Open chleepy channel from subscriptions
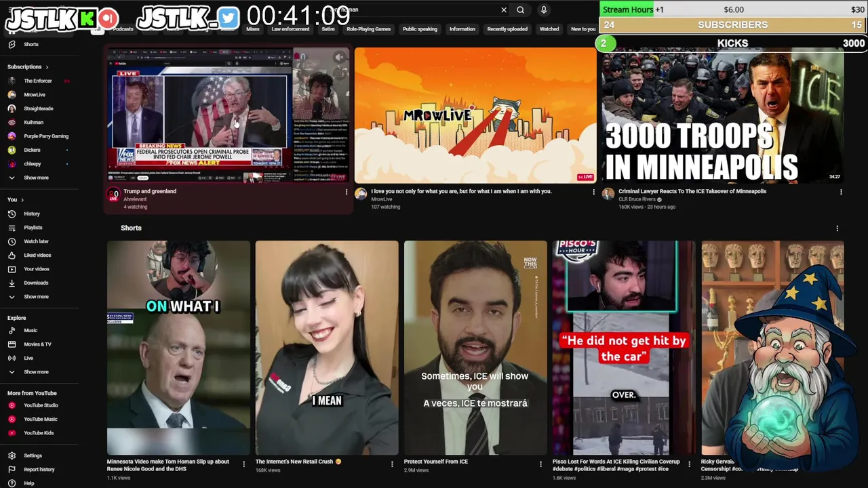This screenshot has width=868, height=488. pos(32,163)
